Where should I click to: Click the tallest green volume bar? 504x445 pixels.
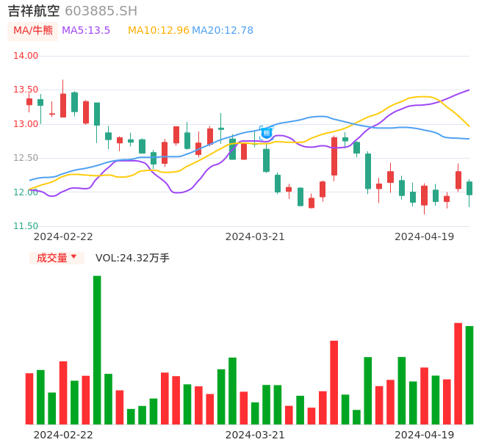97,350
